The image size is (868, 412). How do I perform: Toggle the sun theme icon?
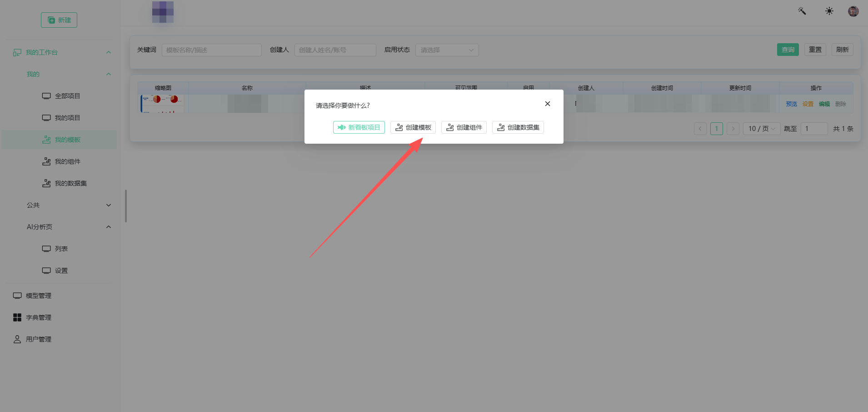pyautogui.click(x=829, y=11)
